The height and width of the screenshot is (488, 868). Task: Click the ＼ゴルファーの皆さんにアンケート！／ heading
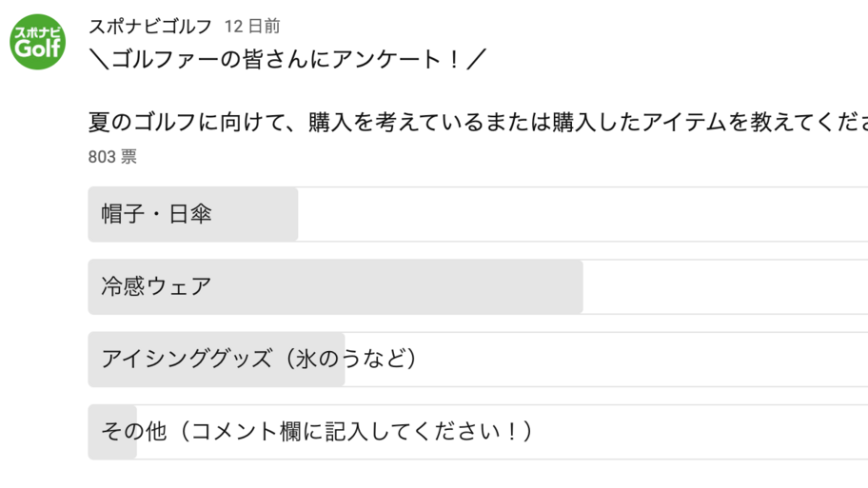(x=287, y=59)
